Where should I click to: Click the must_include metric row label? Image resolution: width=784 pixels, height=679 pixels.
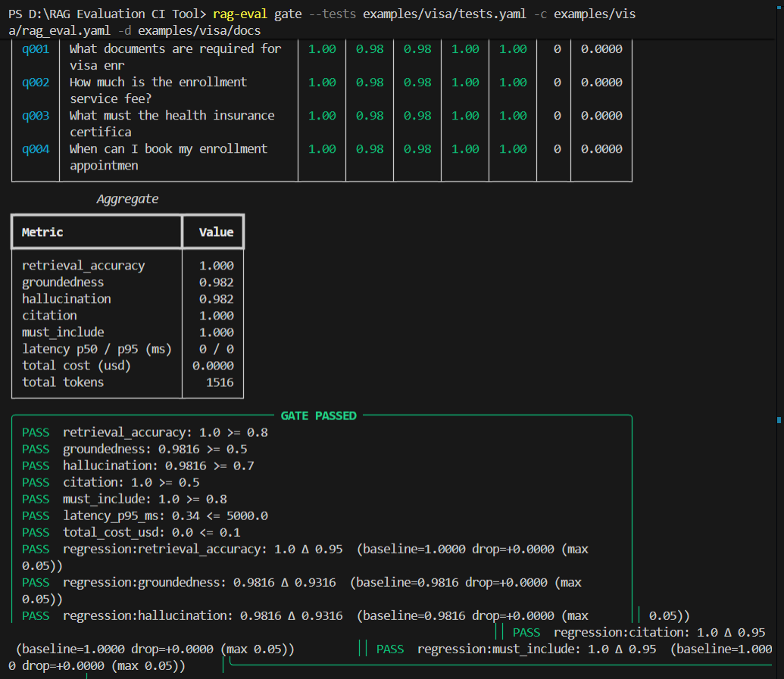pos(63,332)
